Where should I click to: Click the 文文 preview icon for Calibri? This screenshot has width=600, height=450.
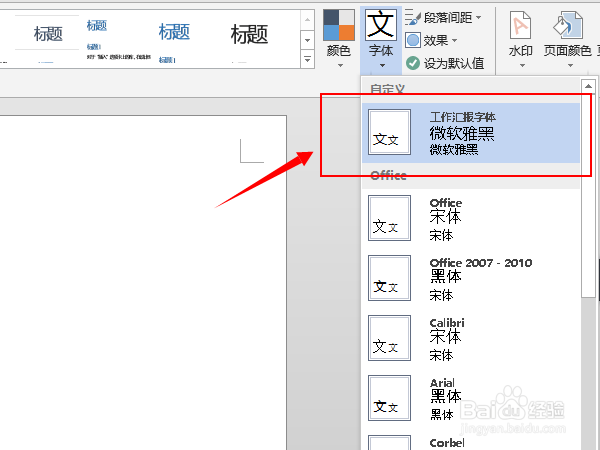[389, 338]
